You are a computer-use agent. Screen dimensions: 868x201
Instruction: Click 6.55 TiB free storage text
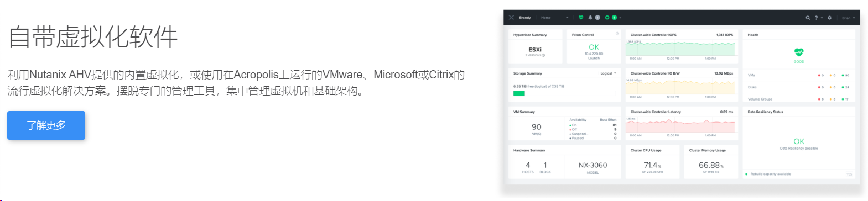coord(539,86)
